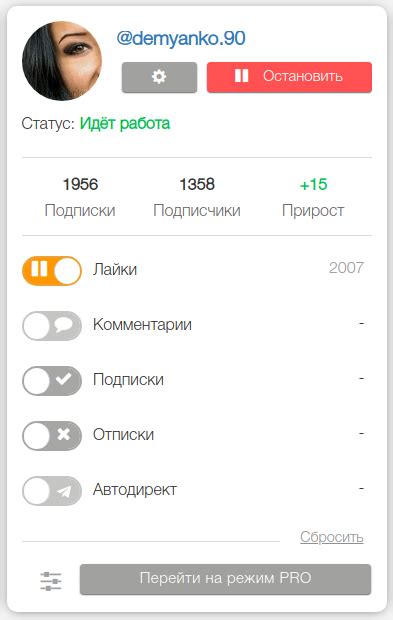Click the speech bubble icon on the Комментарии switch
The image size is (393, 620).
tap(64, 326)
